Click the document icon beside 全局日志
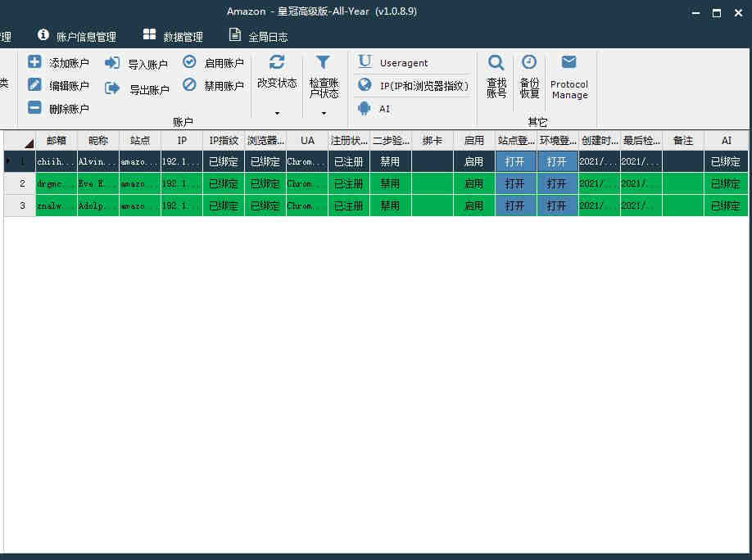The width and height of the screenshot is (752, 560). (x=235, y=34)
